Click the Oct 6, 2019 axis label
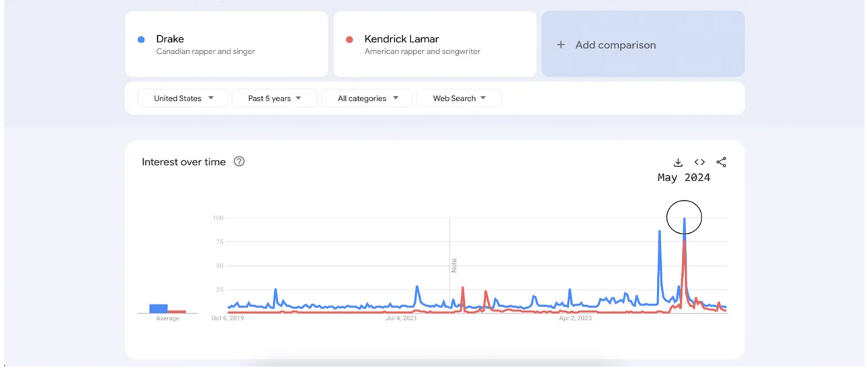 point(228,318)
